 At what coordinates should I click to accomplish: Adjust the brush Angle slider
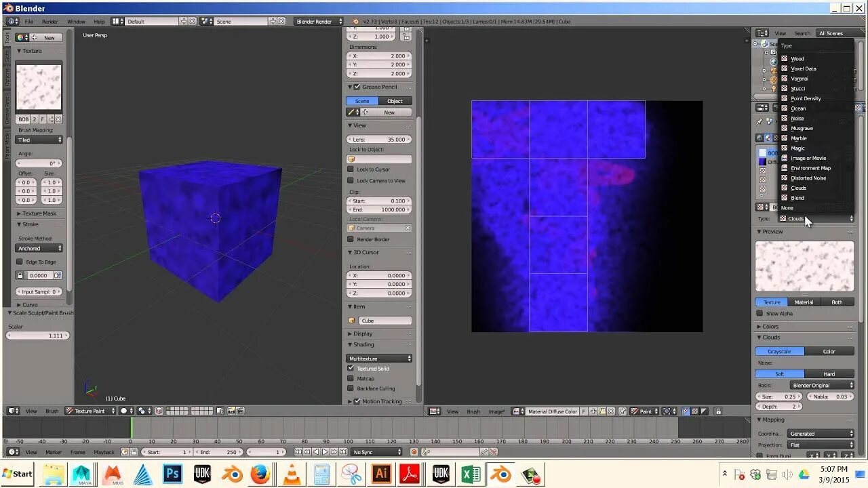(39, 163)
